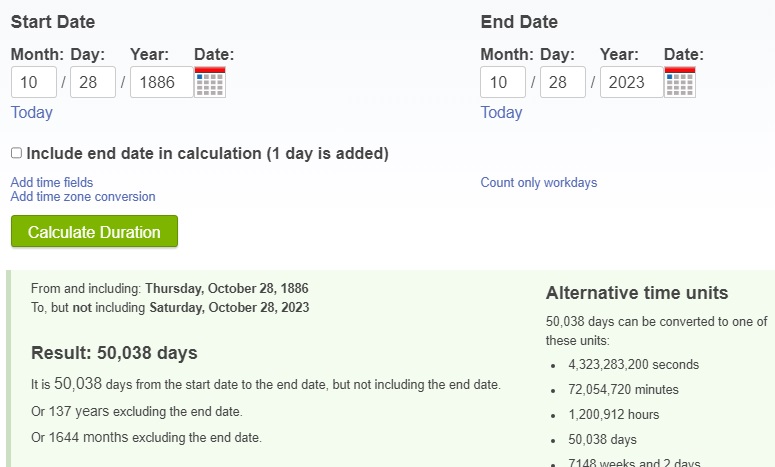
Task: Focus the Start Date year field showing 1886
Action: (x=162, y=82)
